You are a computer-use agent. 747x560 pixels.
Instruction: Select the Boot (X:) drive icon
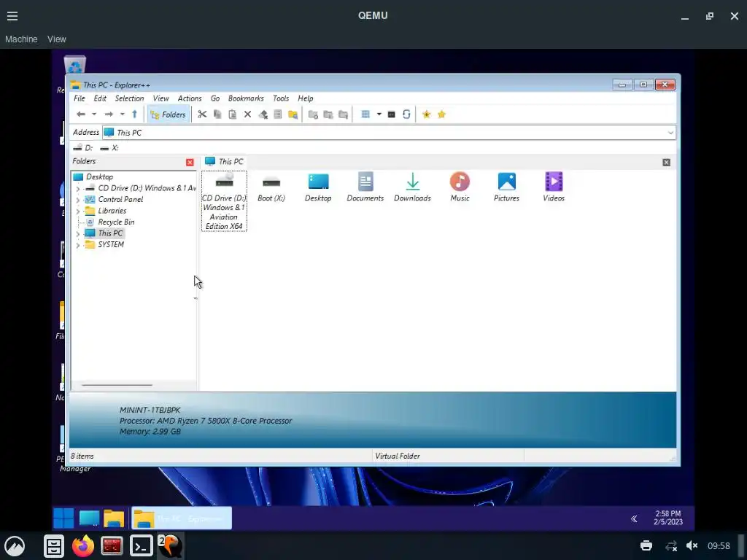point(271,187)
